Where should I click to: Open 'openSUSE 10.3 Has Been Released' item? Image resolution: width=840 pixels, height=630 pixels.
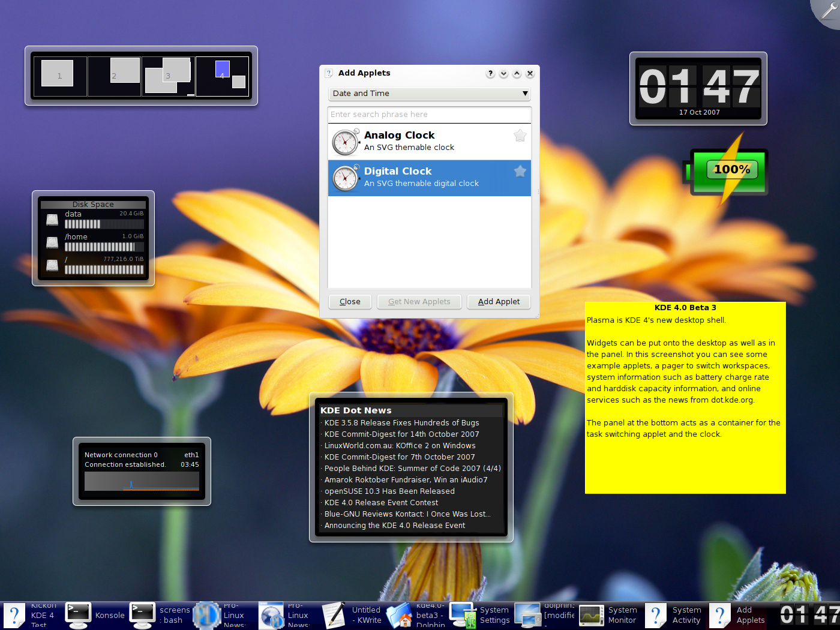coord(389,491)
